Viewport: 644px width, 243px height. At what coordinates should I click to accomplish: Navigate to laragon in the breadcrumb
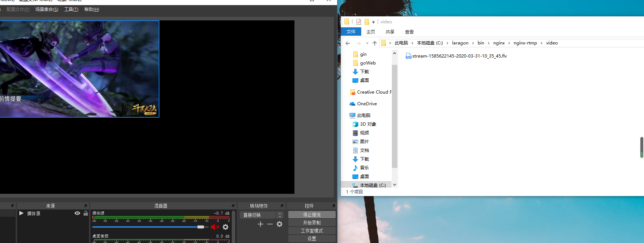click(460, 43)
